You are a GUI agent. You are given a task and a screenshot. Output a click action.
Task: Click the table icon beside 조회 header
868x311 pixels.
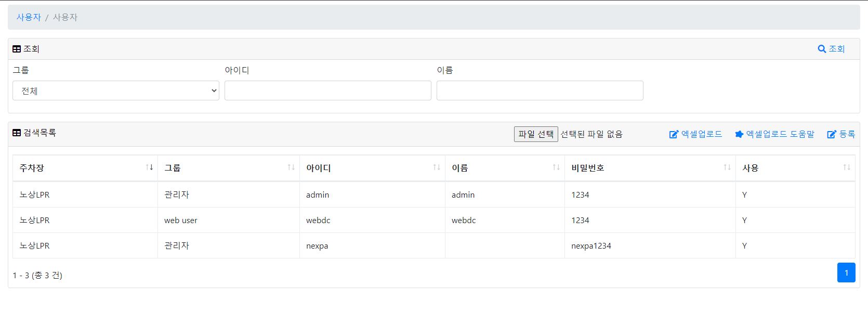17,49
